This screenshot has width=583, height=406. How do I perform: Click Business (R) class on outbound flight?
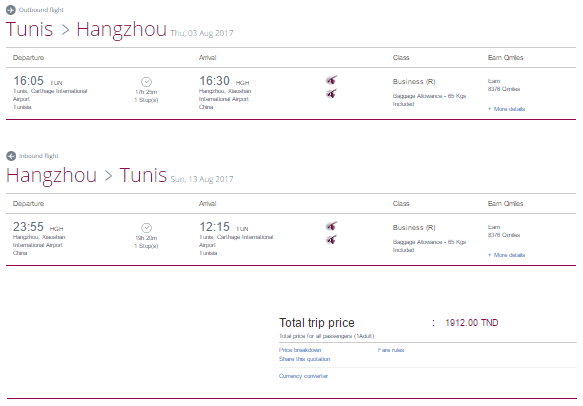414,81
